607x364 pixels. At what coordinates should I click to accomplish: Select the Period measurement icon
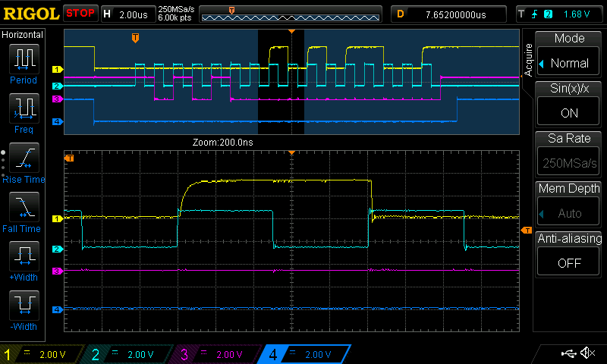click(24, 59)
